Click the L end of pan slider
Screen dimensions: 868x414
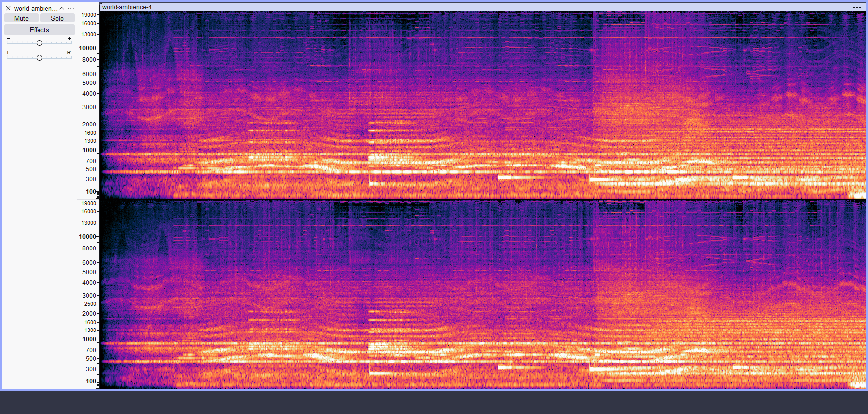click(x=9, y=53)
